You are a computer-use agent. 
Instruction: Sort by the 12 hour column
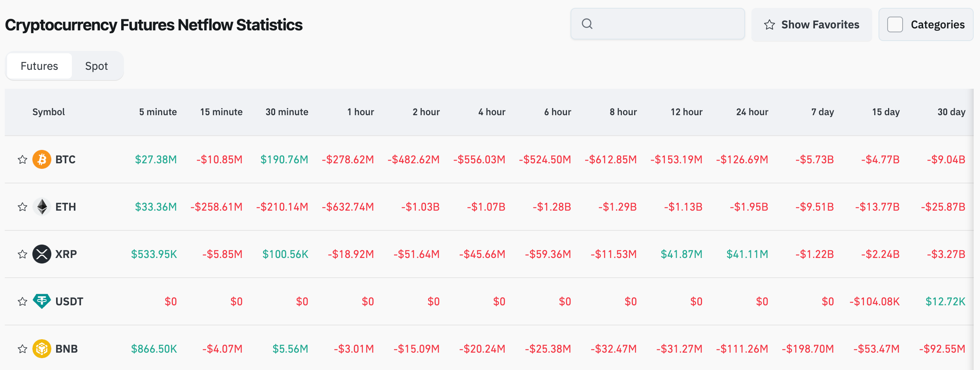(687, 112)
